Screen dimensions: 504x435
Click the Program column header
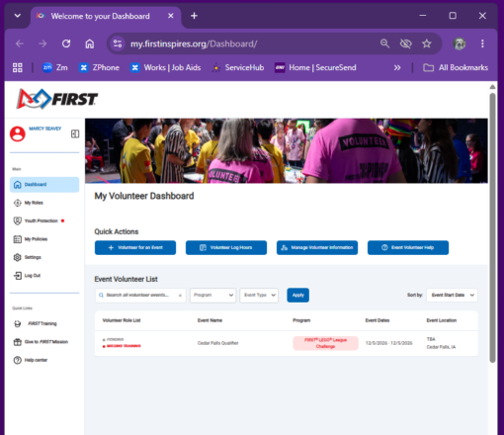pyautogui.click(x=301, y=320)
